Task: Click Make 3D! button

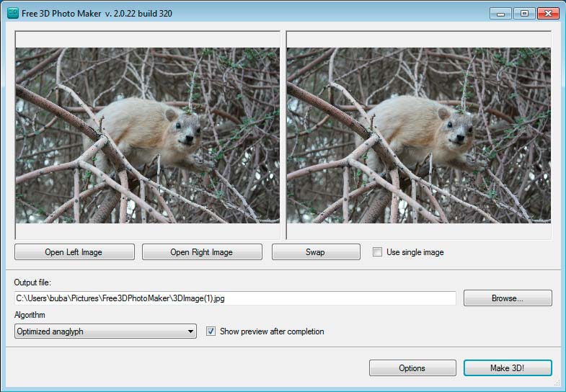Action: (x=508, y=367)
